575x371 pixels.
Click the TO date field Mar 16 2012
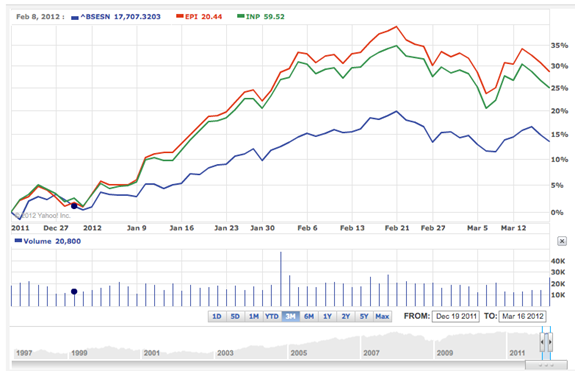coord(523,316)
